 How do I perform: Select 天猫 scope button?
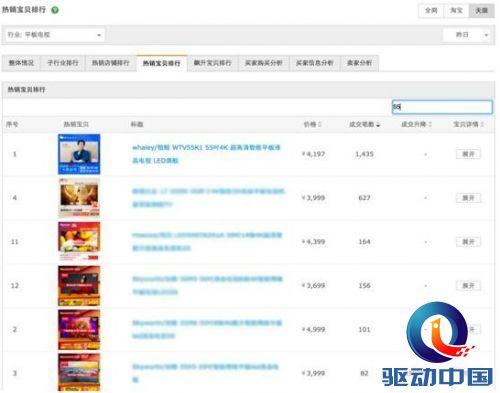tap(481, 11)
